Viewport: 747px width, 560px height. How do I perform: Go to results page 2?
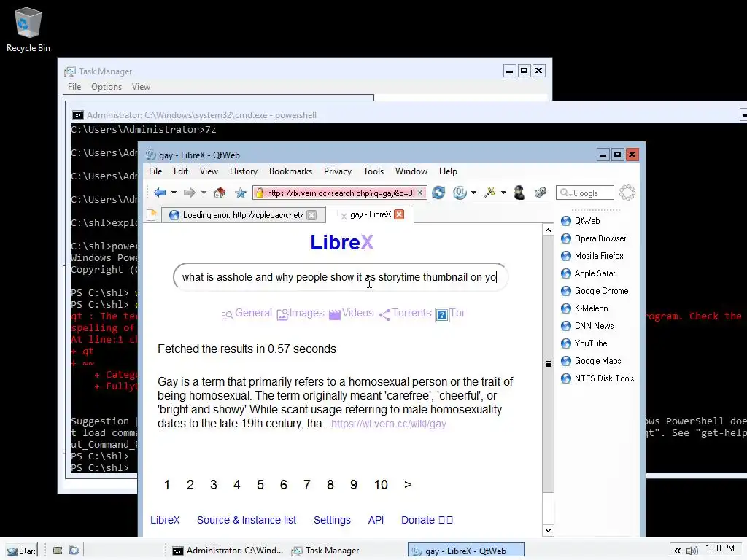[190, 485]
